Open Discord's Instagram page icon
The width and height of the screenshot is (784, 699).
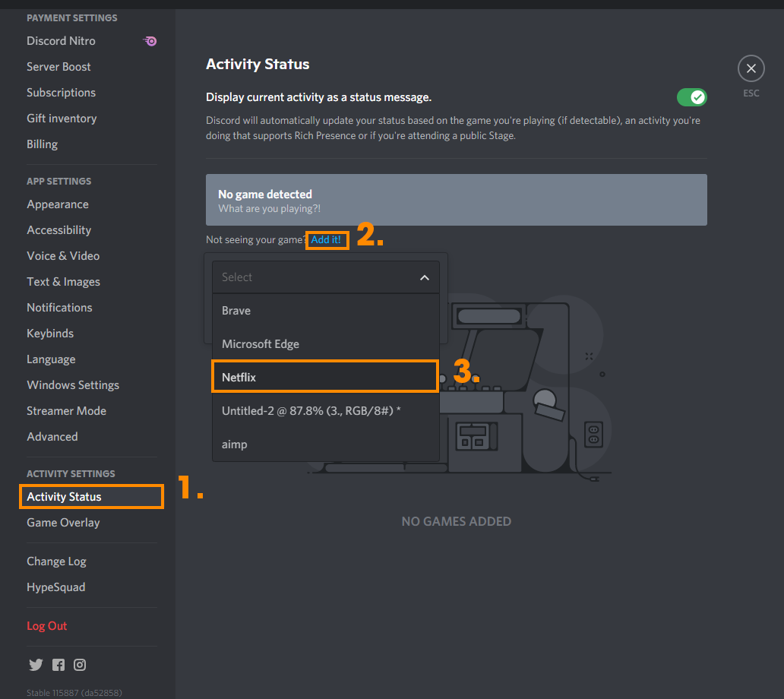pyautogui.click(x=80, y=665)
